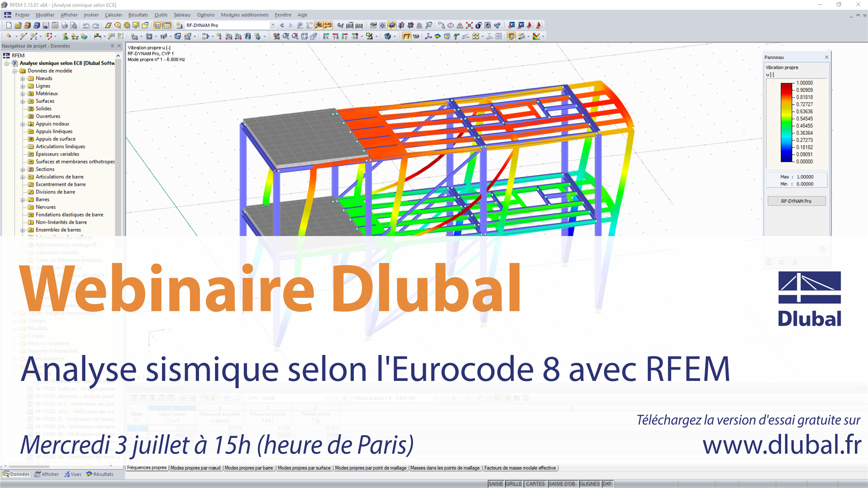The width and height of the screenshot is (868, 488).
Task: Toggle the GRILLE status bar button
Action: pyautogui.click(x=514, y=484)
